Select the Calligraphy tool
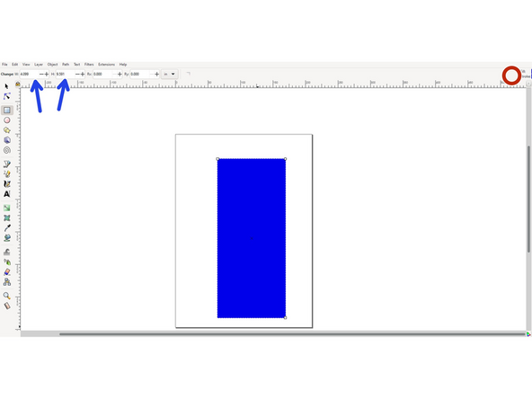This screenshot has width=532, height=399. click(7, 184)
